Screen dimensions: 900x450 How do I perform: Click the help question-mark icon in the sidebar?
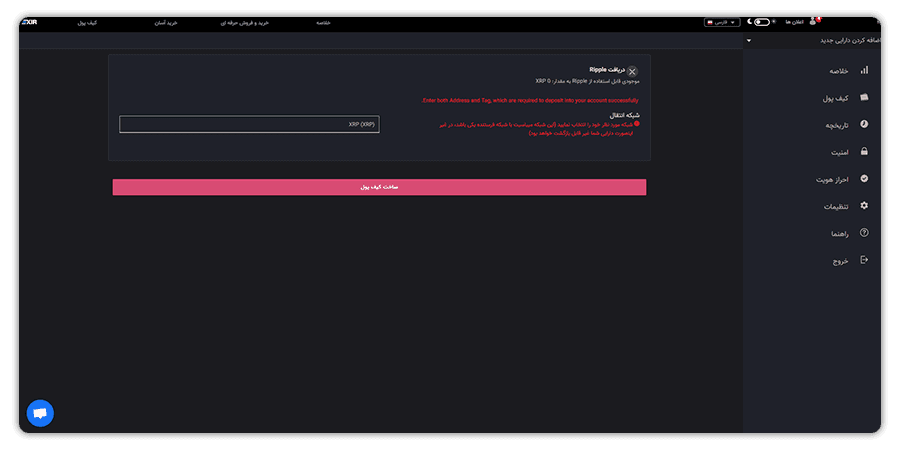(864, 232)
